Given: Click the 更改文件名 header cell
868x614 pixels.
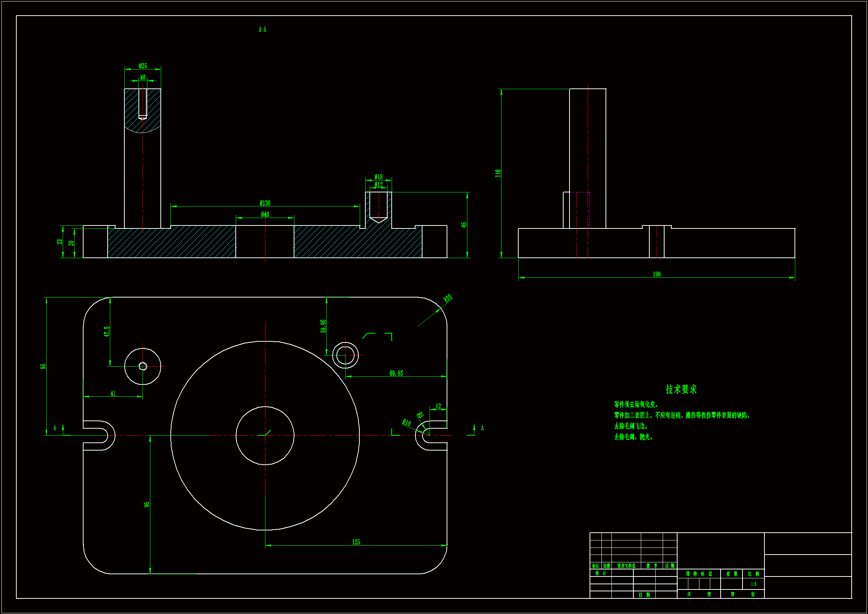Looking at the screenshot, I should point(626,566).
